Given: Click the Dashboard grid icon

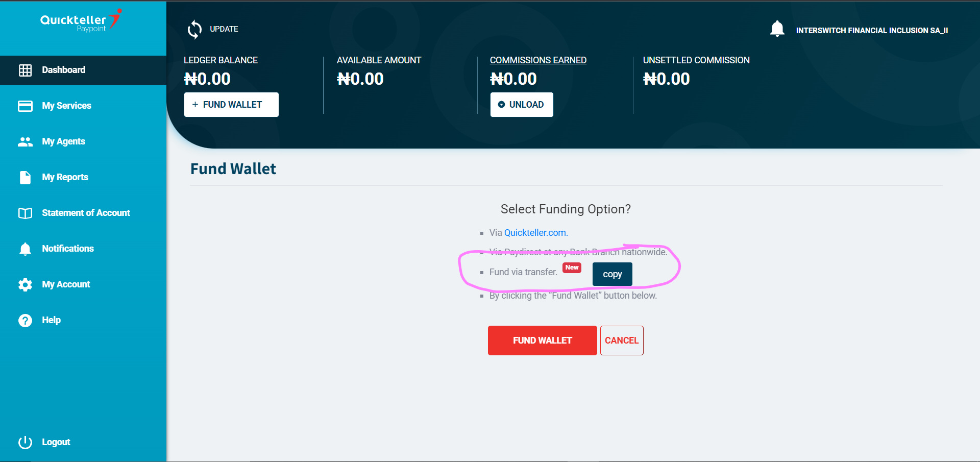Looking at the screenshot, I should (25, 70).
